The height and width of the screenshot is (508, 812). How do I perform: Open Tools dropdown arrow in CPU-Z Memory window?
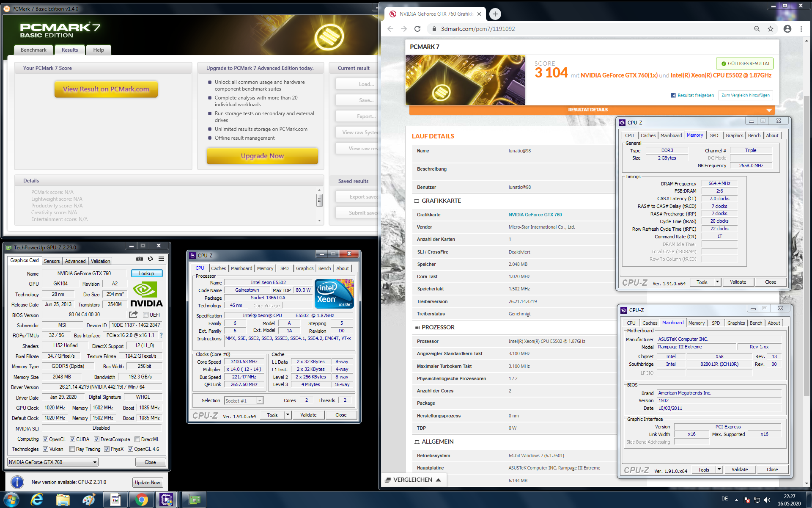[717, 282]
